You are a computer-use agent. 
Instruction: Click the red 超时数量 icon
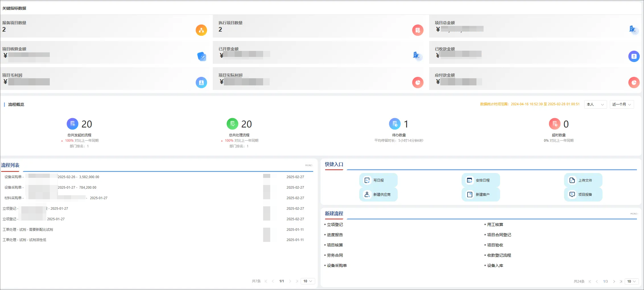click(555, 124)
